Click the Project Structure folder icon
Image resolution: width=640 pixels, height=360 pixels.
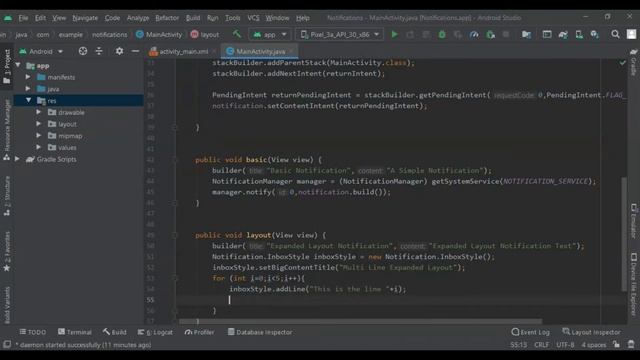pos(527,35)
